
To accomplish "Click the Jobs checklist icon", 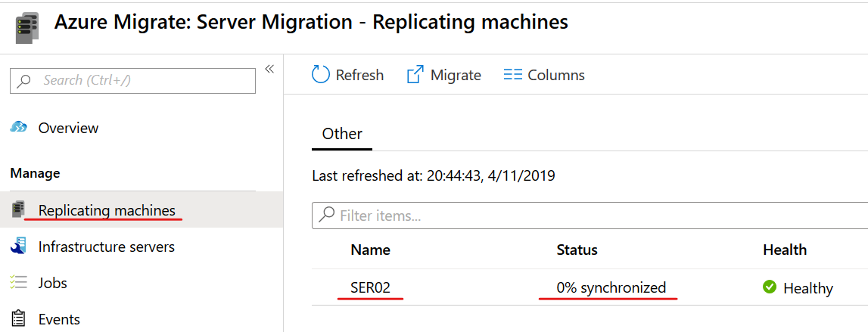I will tap(18, 283).
